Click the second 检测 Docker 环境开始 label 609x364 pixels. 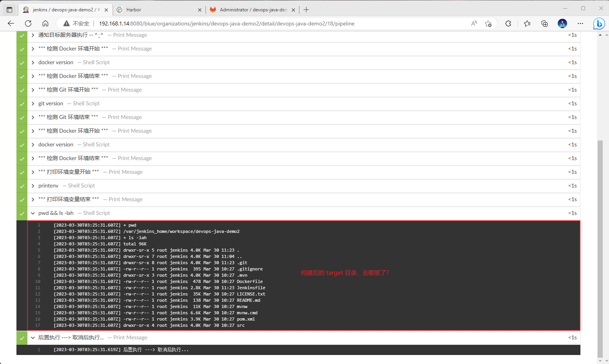point(73,131)
